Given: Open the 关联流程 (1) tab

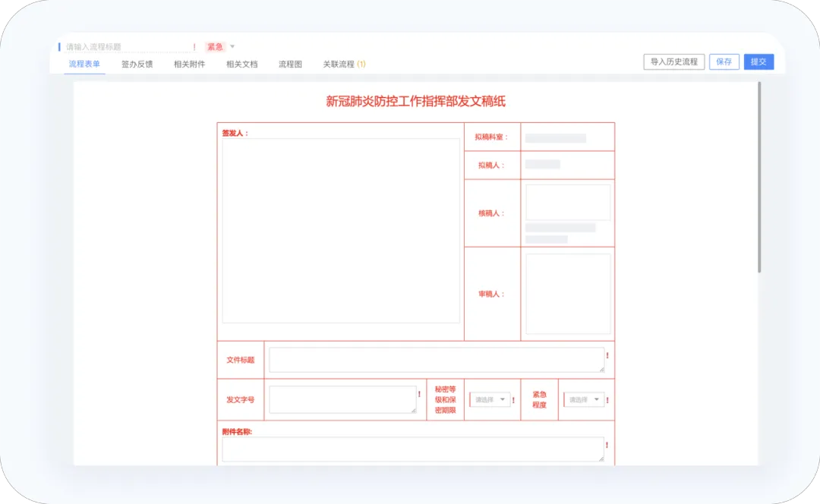Looking at the screenshot, I should (343, 65).
